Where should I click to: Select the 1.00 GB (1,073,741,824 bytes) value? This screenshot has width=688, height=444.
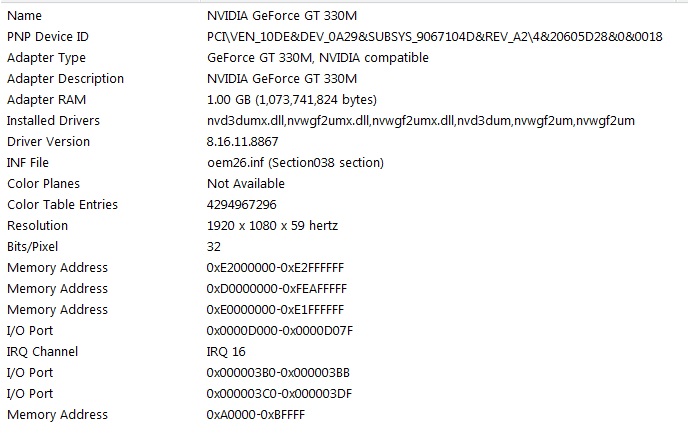pos(292,100)
